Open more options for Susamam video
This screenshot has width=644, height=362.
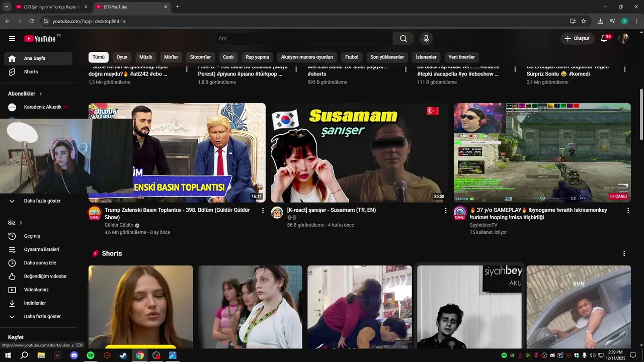point(445,211)
